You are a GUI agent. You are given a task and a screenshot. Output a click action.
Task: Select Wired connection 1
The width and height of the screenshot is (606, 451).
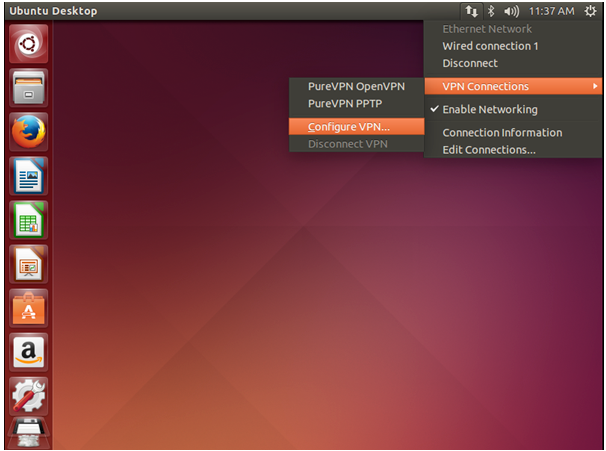coord(514,46)
